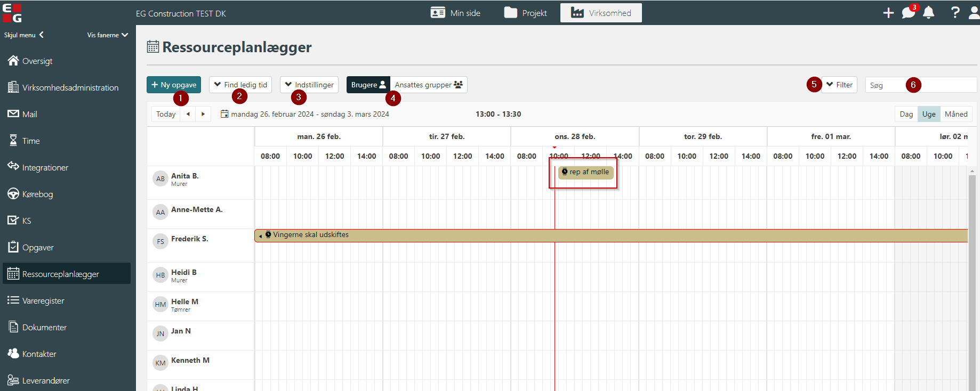The image size is (980, 391).
Task: Switch view to Måned
Action: coord(955,114)
